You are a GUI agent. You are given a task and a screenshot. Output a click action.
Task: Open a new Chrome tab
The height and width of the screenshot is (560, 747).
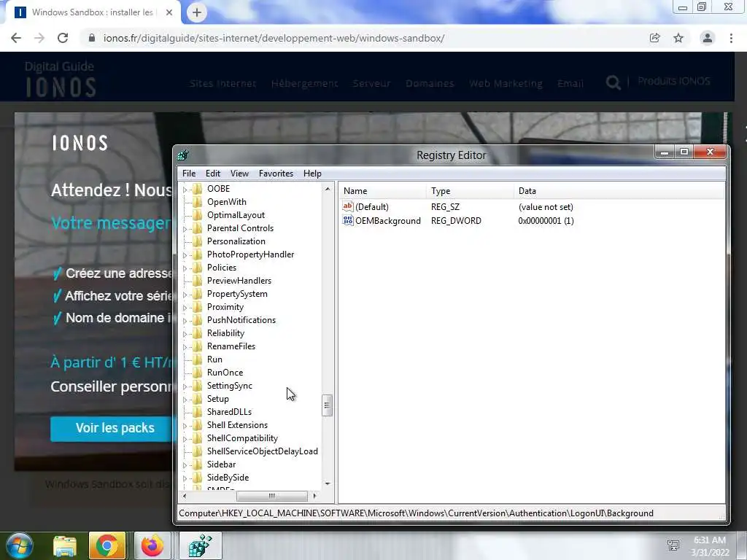tap(197, 13)
